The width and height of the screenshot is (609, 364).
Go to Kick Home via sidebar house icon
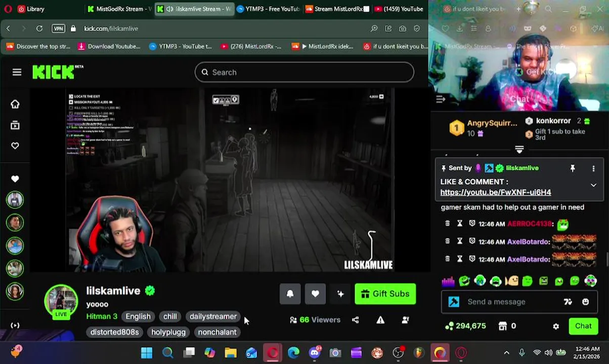point(15,104)
